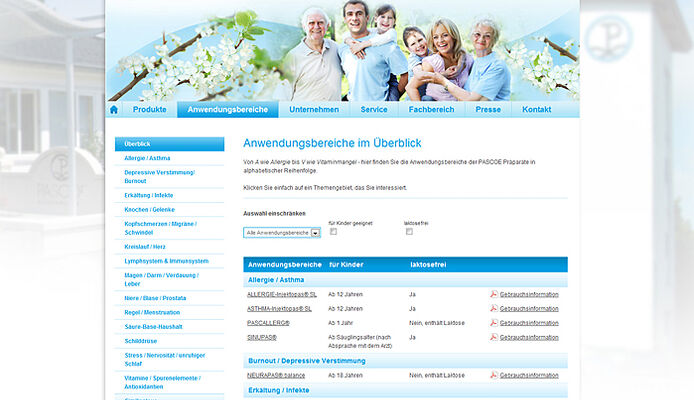Open the Produkte menu tab
The height and width of the screenshot is (400, 694).
(150, 110)
